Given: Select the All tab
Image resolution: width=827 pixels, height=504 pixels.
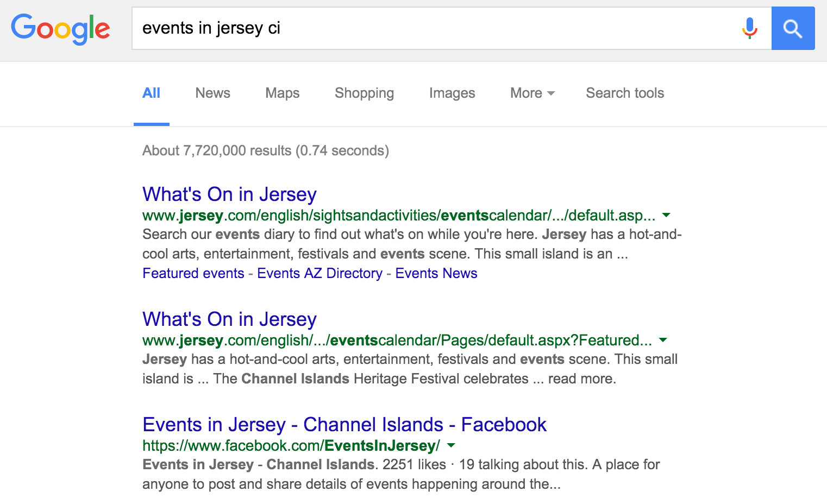Looking at the screenshot, I should [x=151, y=93].
